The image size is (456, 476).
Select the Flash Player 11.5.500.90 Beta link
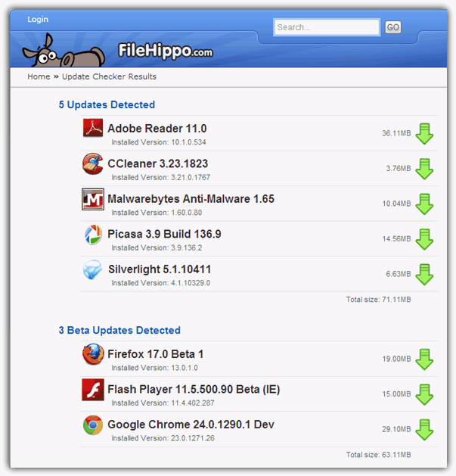coord(194,390)
